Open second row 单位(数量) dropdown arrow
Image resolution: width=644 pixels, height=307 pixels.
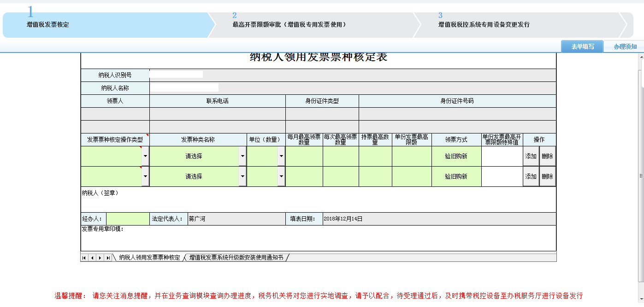[x=281, y=177]
